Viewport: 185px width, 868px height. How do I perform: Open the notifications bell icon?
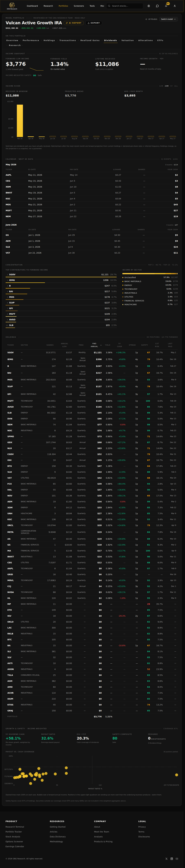coord(166,6)
